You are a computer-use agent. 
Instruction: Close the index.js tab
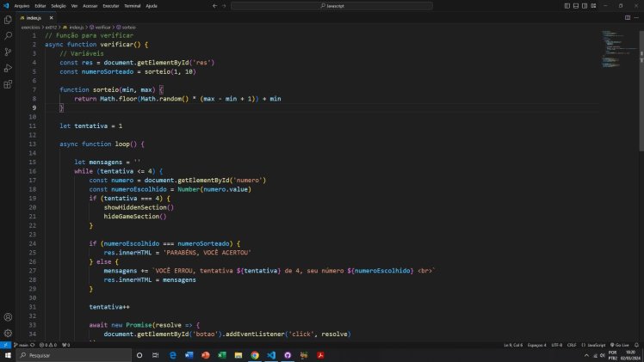coord(52,18)
